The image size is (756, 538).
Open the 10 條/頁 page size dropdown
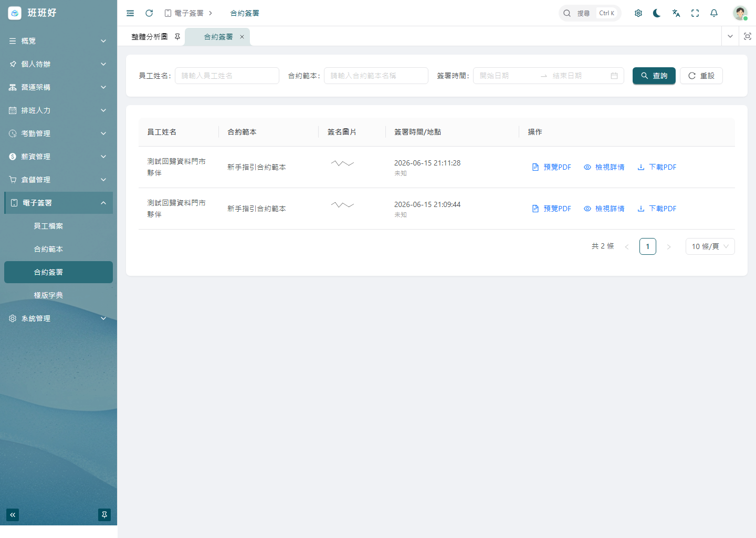coord(710,246)
